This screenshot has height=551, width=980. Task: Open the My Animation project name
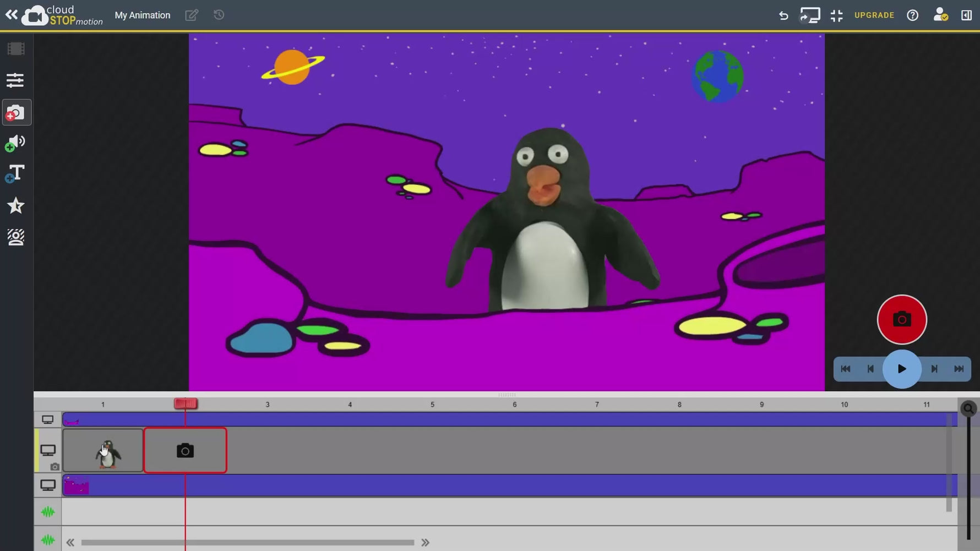(142, 15)
